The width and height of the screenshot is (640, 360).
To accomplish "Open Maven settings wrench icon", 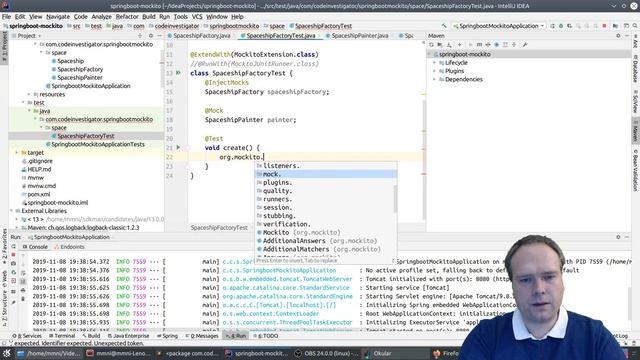I will tap(525, 45).
